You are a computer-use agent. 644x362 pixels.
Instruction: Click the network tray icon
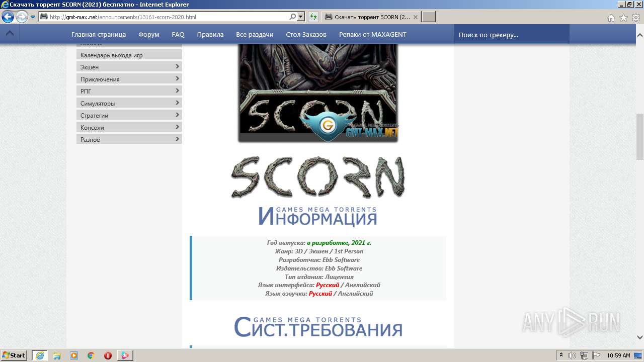tap(584, 355)
